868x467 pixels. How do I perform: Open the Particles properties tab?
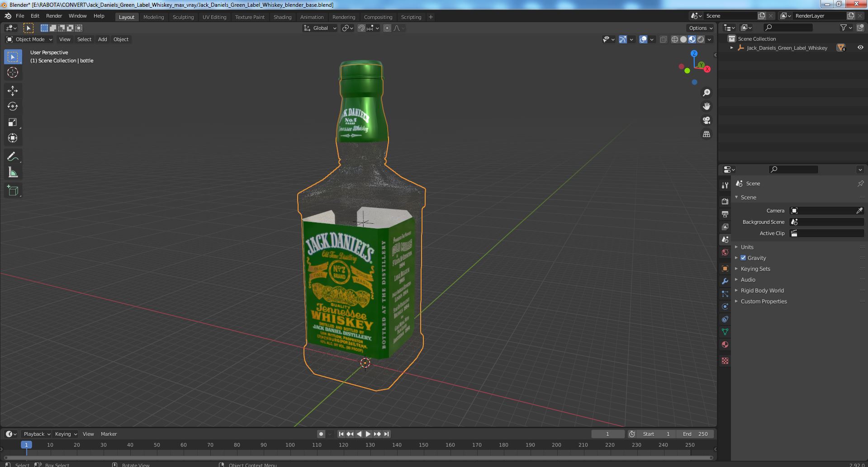725,293
